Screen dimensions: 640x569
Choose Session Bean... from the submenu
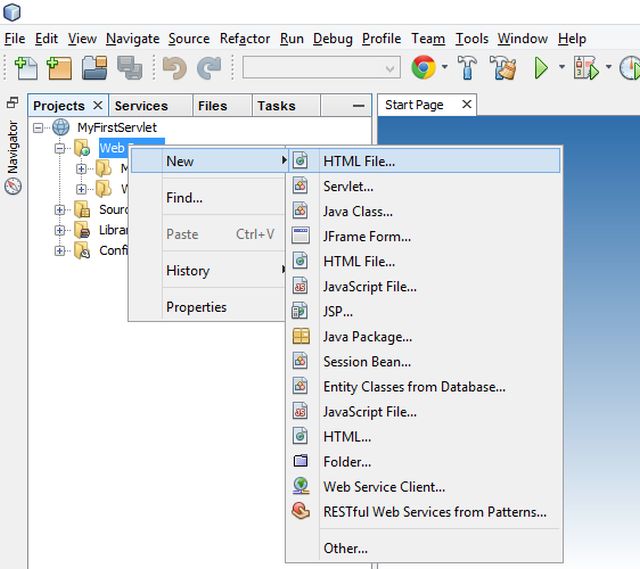coord(424,362)
